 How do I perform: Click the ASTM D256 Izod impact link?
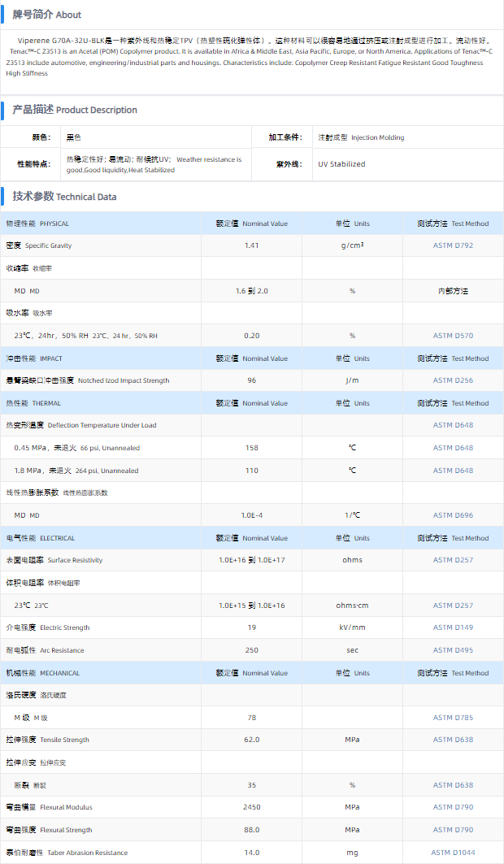coord(453,380)
